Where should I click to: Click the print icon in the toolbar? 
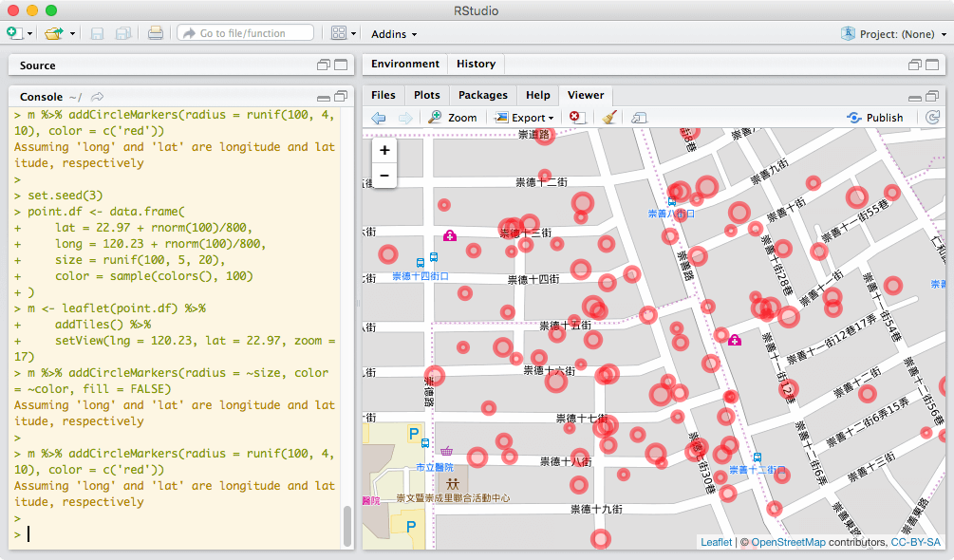pos(155,33)
